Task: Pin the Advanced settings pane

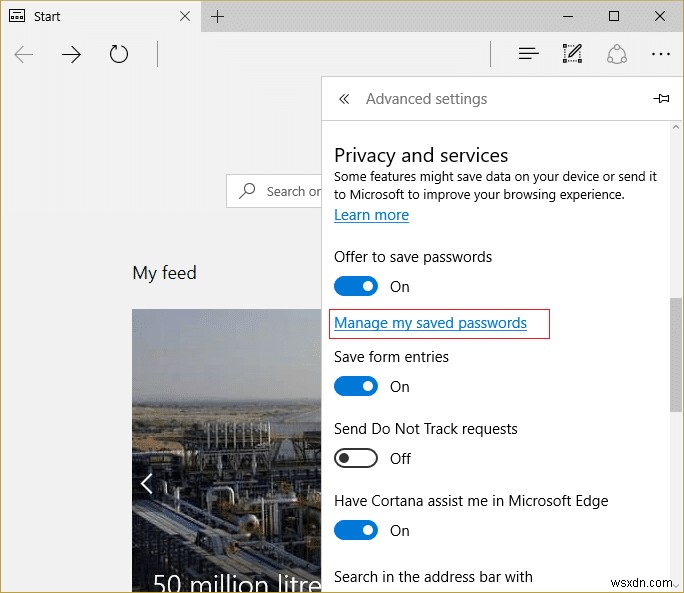Action: [661, 99]
